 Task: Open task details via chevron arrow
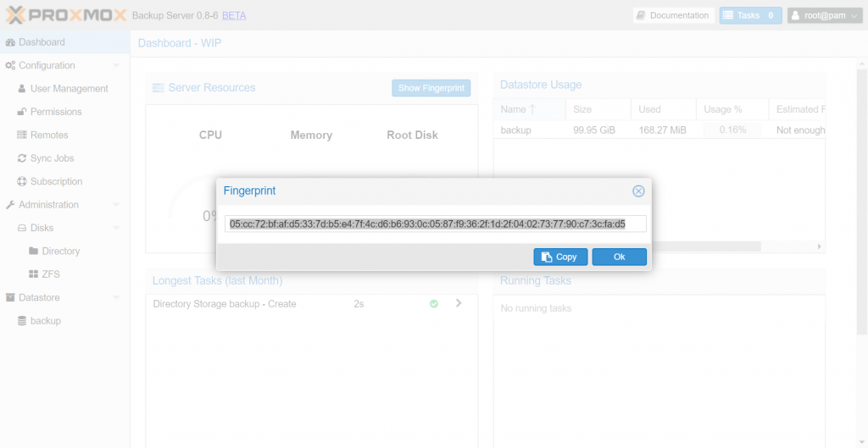(x=459, y=303)
